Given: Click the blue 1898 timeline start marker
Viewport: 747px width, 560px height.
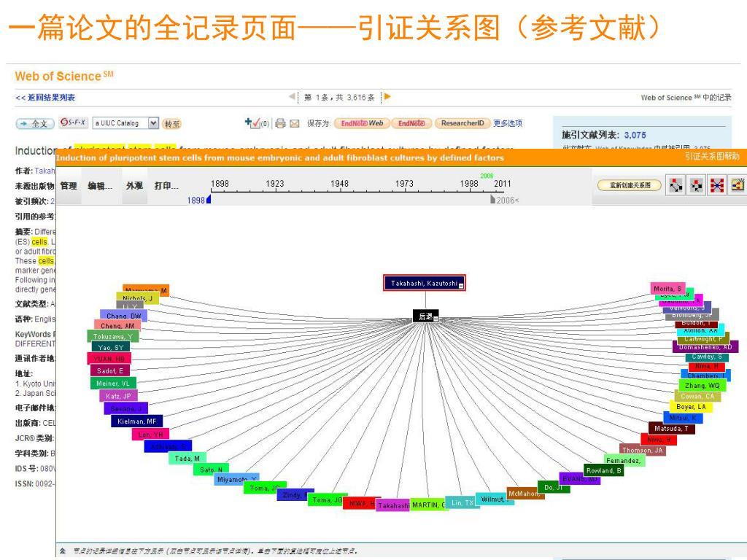Looking at the screenshot, I should tap(208, 199).
